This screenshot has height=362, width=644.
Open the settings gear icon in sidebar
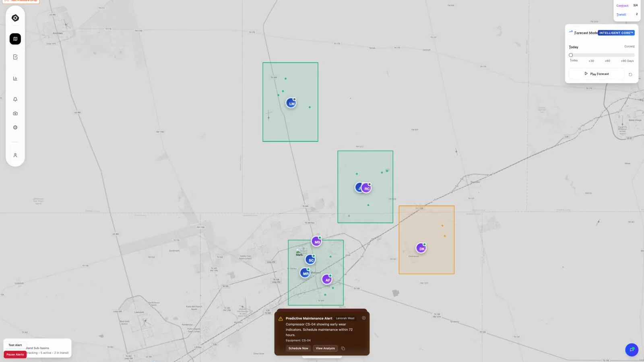[x=15, y=128]
